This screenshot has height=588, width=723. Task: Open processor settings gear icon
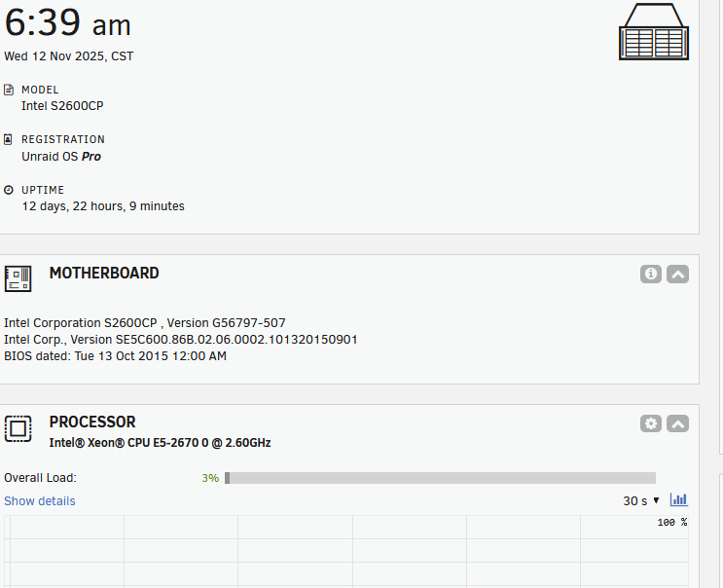tap(651, 423)
